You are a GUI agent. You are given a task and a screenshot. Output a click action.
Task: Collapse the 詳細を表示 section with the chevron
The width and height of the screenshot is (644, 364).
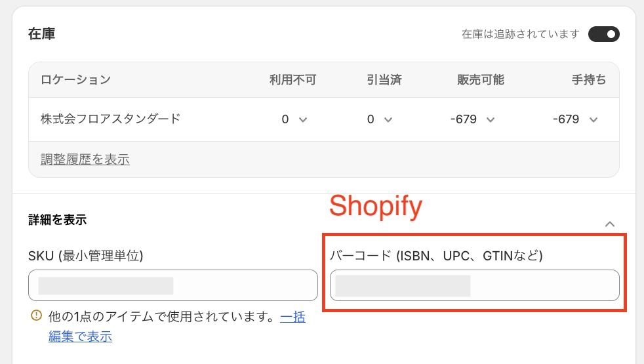pos(610,224)
